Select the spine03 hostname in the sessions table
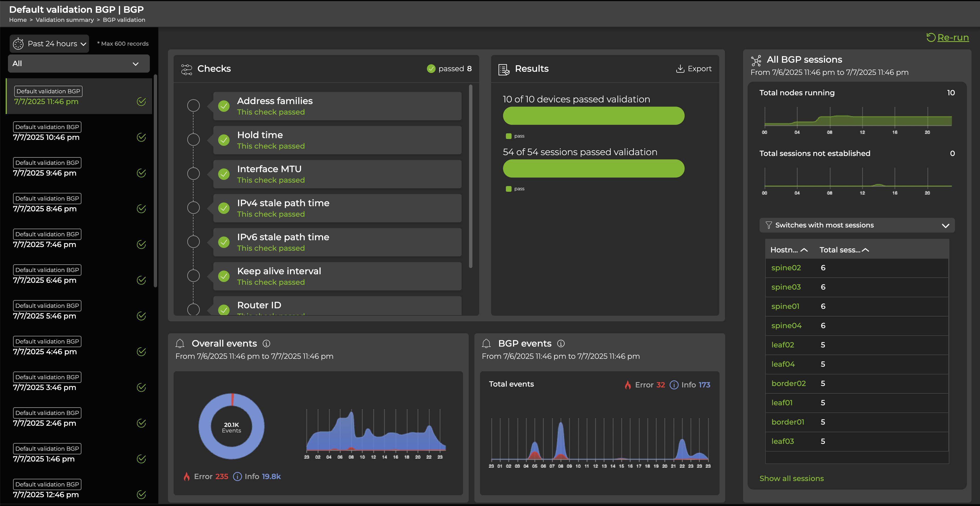Viewport: 980px width, 506px height. pyautogui.click(x=786, y=287)
